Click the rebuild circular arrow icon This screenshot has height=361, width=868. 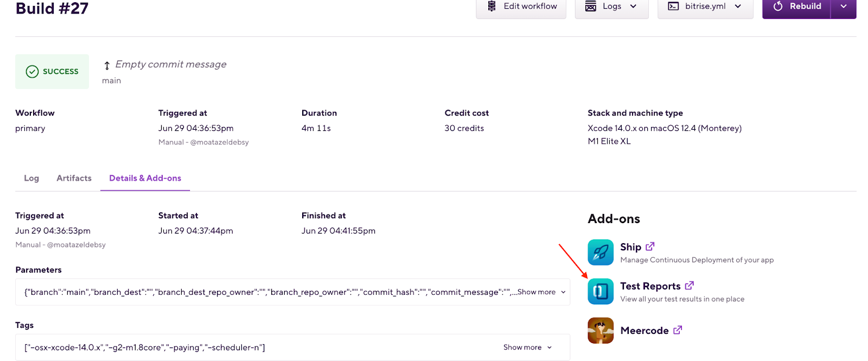tap(778, 7)
